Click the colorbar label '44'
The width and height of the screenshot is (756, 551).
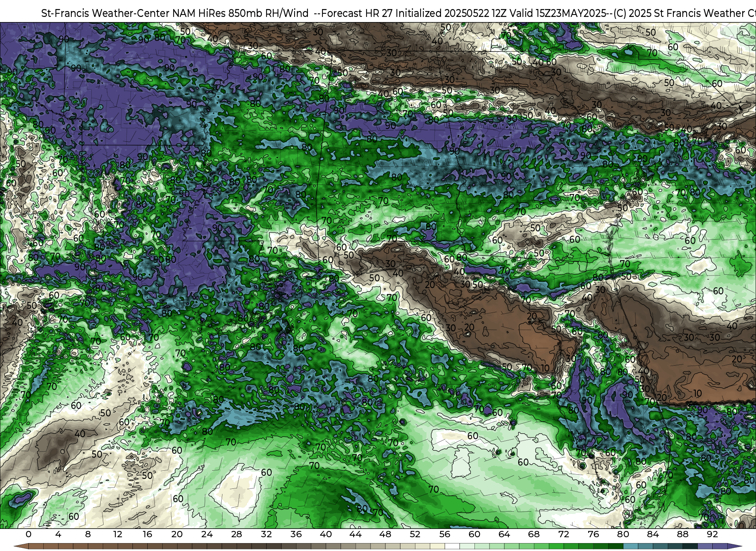[x=356, y=534]
